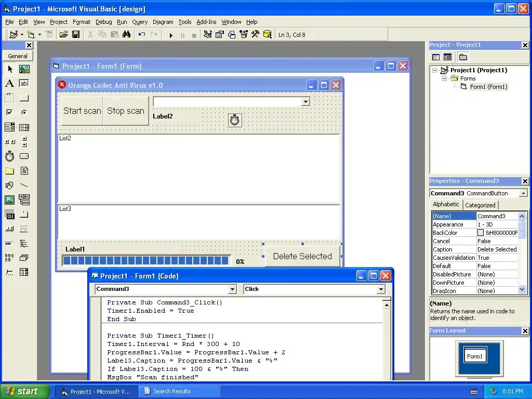Screen dimensions: 532x399
Task: Select the FileListBox control tool
Action: click(x=24, y=170)
